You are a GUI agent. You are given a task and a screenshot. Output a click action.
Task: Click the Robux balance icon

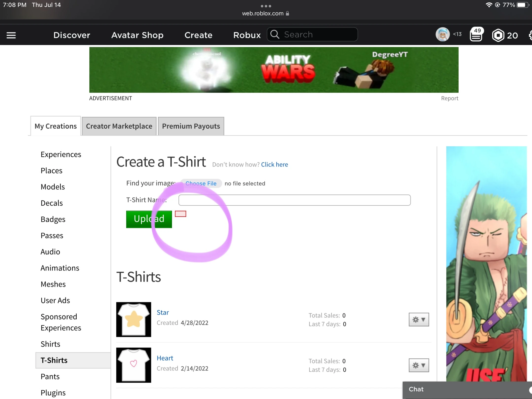pos(498,35)
